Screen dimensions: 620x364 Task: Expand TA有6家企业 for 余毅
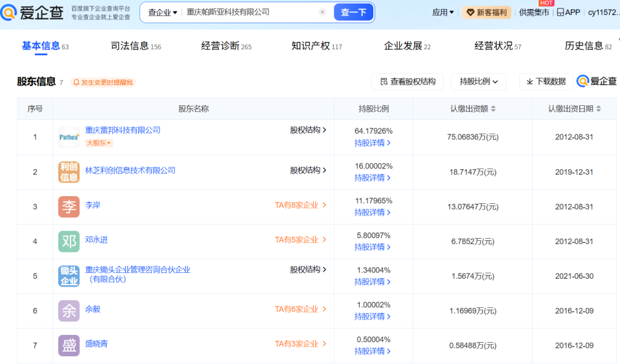coord(300,309)
